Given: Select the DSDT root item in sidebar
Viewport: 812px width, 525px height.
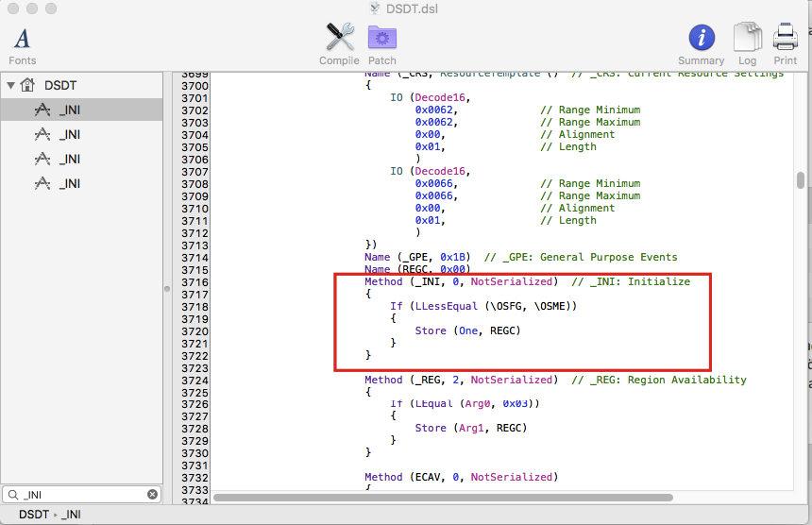Looking at the screenshot, I should pos(59,85).
